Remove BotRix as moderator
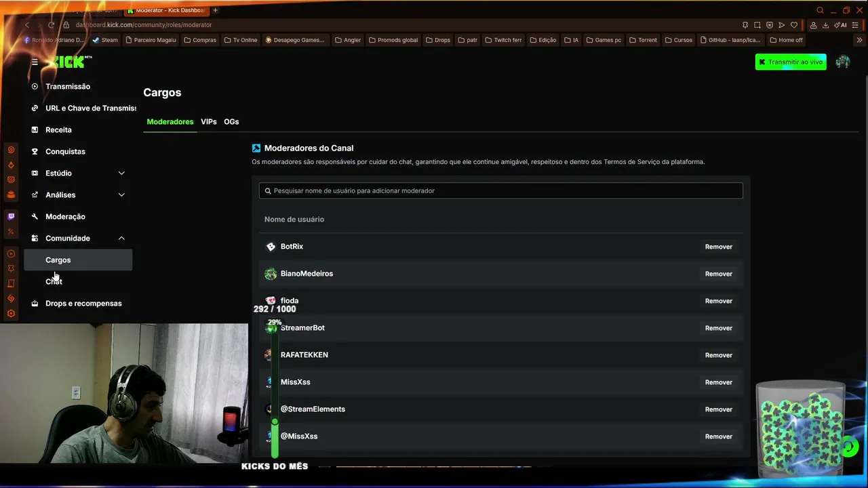868x488 pixels. point(718,247)
